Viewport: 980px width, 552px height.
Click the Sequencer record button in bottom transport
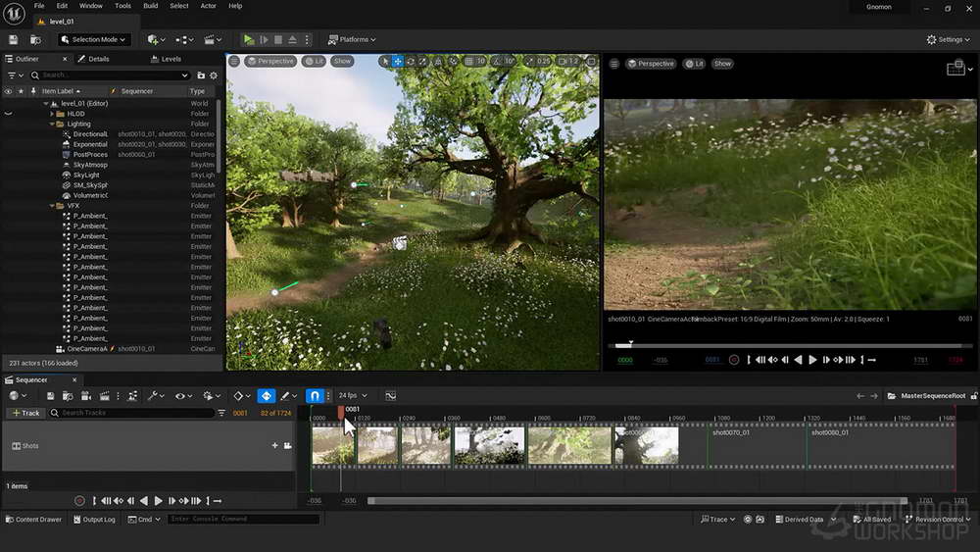pos(79,501)
